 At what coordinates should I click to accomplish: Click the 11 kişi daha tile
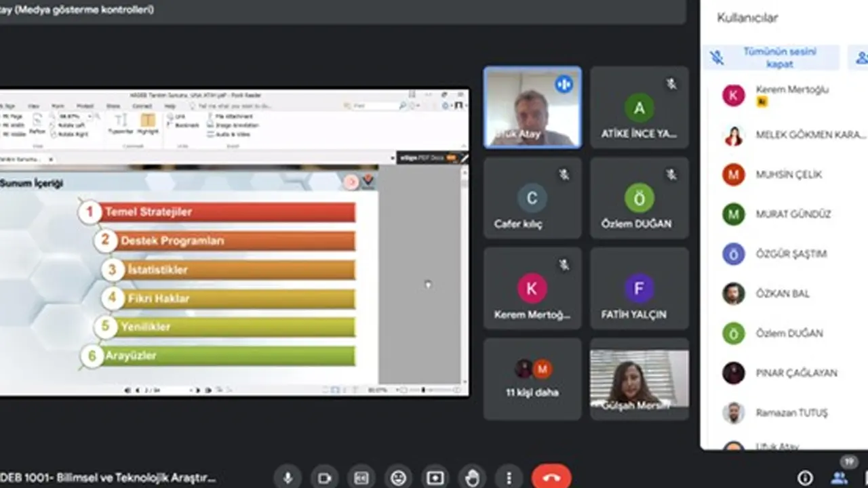coord(532,379)
